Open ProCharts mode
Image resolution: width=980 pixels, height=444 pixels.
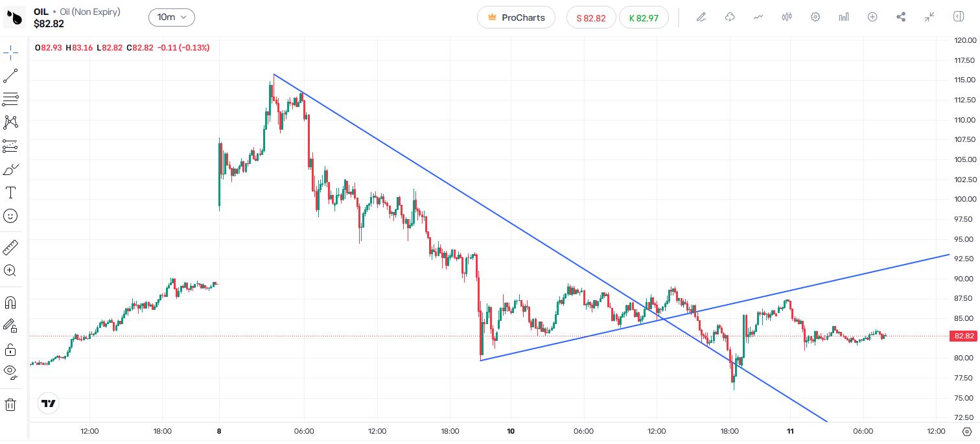point(516,18)
